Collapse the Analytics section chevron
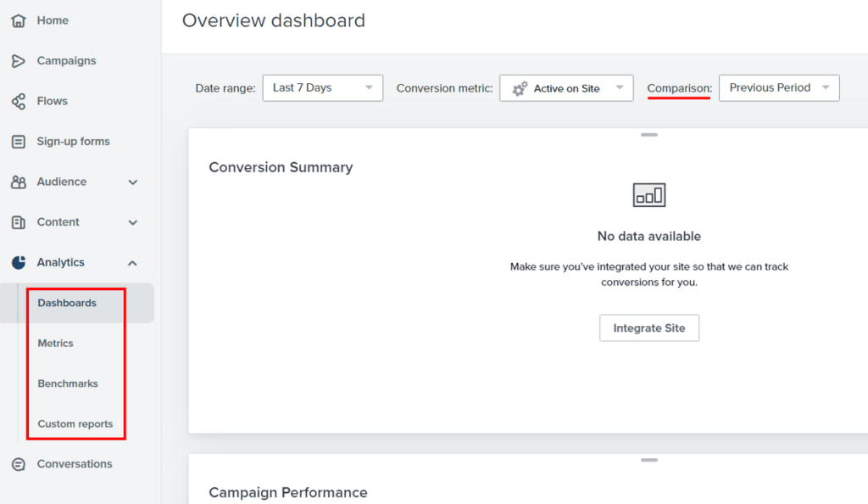Viewport: 868px width, 504px height. [133, 263]
